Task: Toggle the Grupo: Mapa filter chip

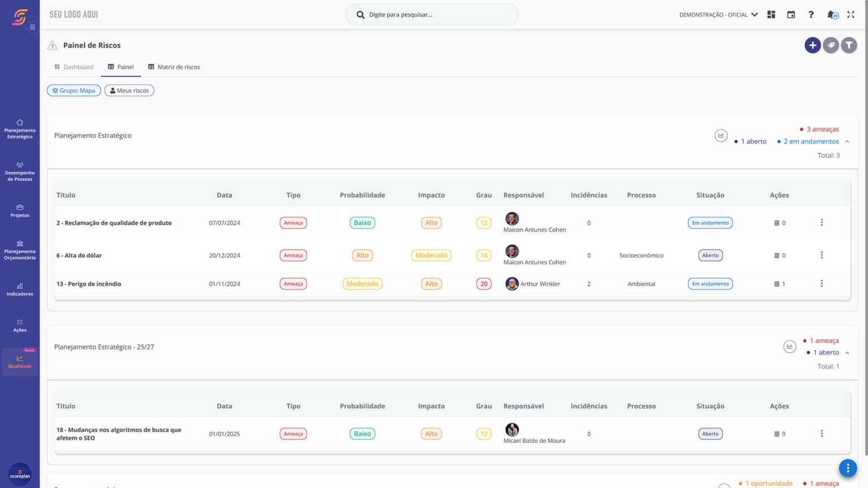Action: coord(73,90)
